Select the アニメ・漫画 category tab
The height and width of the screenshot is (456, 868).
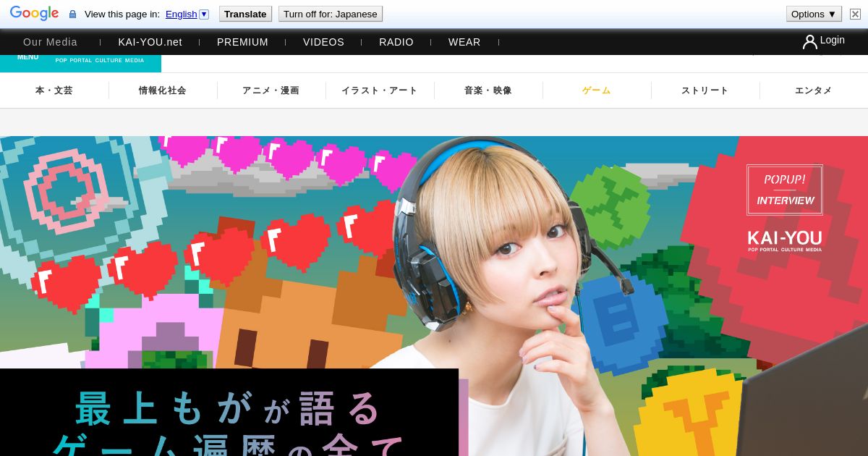[x=271, y=90]
